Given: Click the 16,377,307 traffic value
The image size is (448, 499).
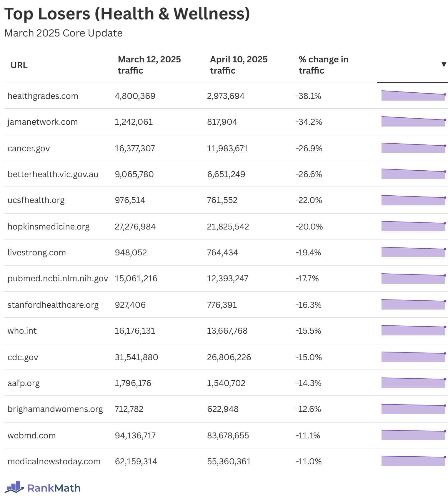Looking at the screenshot, I should pos(135,148).
